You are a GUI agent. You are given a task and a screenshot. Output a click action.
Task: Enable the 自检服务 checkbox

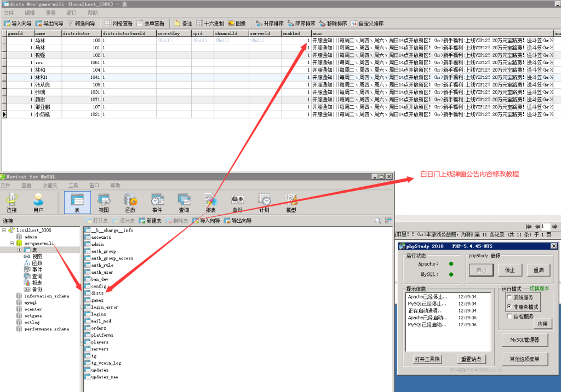point(509,316)
